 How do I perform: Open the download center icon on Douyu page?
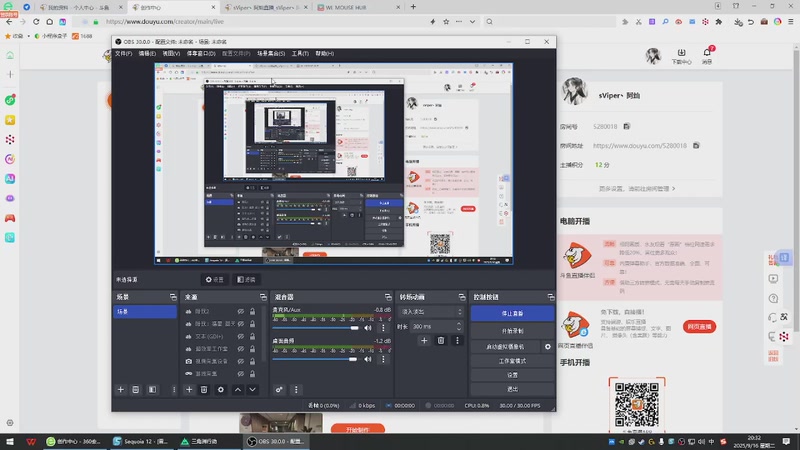(682, 56)
